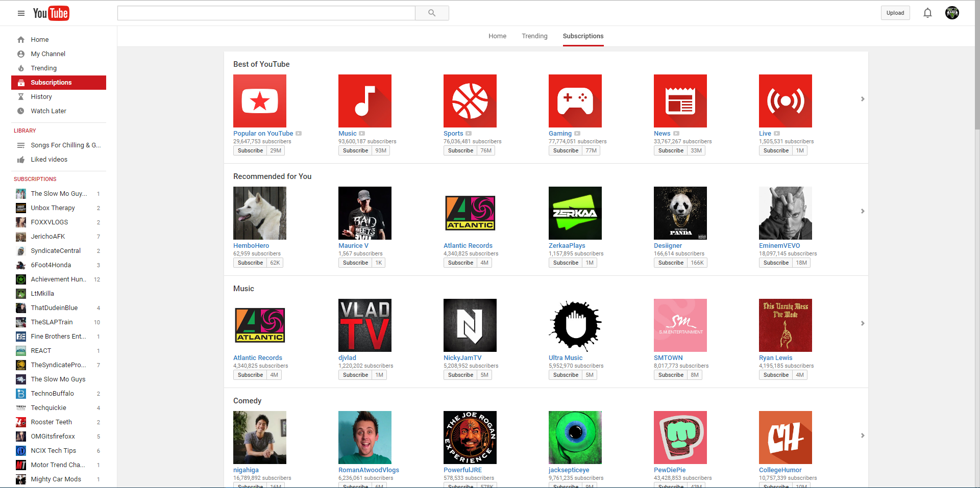Click the Rooster Teeth channel avatar
This screenshot has height=488, width=980.
tap(21, 422)
